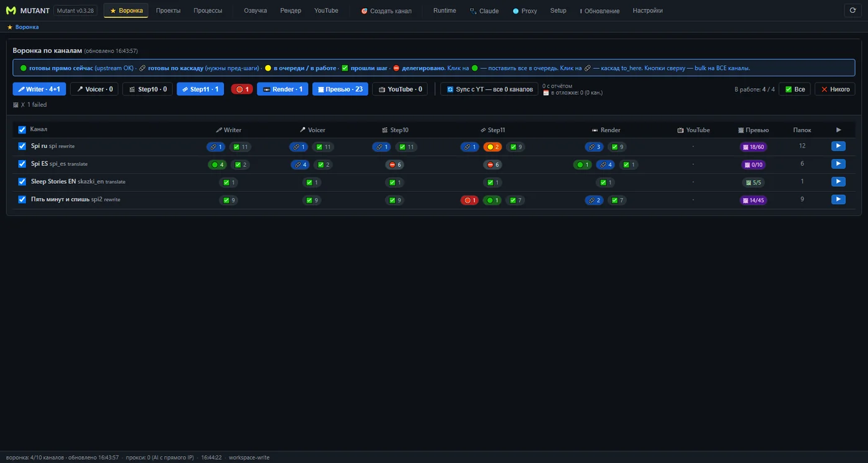The height and width of the screenshot is (463, 868).
Task: Click Пять минут Voicer done badge 9
Action: (x=313, y=200)
